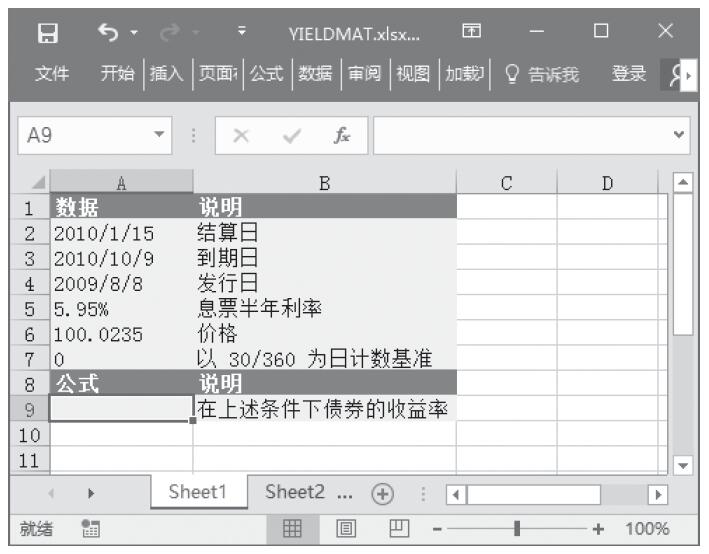Screen dimensions: 709x554
Task: Click the zoom slider handle
Action: [x=517, y=528]
